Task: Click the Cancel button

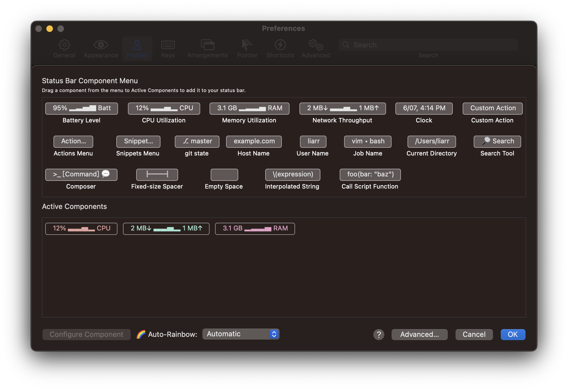Action: 473,334
